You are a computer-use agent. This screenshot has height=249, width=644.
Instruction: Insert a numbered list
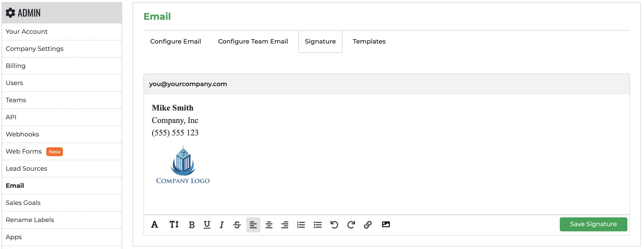point(301,225)
